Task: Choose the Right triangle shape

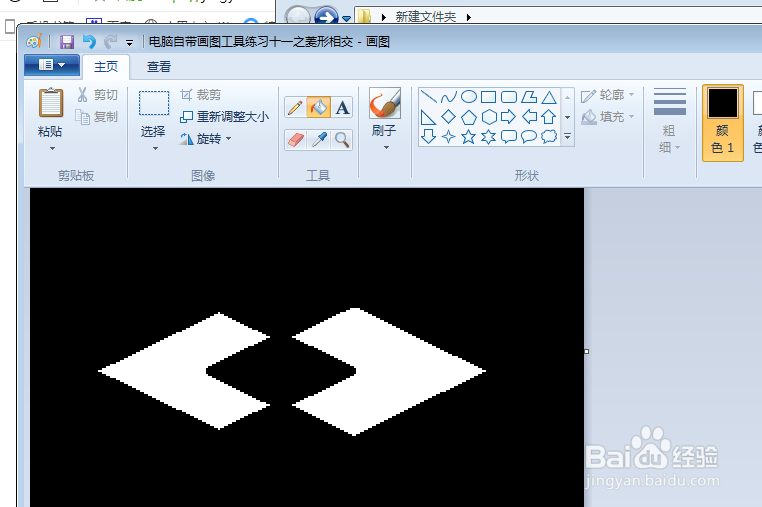Action: click(428, 117)
